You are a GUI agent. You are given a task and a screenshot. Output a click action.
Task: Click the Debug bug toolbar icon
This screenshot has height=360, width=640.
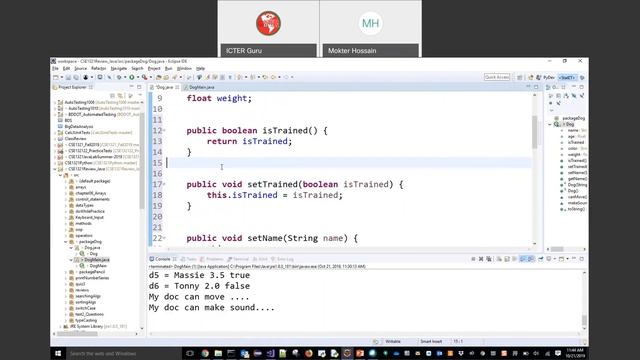pos(119,77)
